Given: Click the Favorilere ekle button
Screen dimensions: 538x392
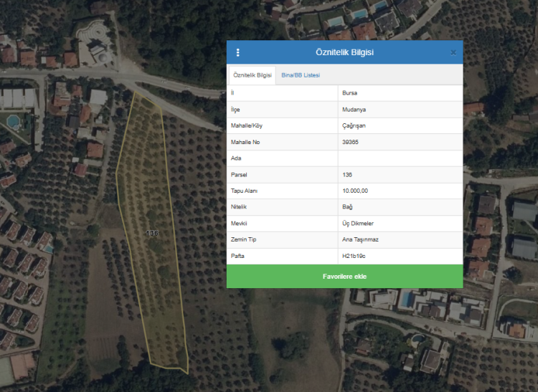Looking at the screenshot, I should pos(344,276).
